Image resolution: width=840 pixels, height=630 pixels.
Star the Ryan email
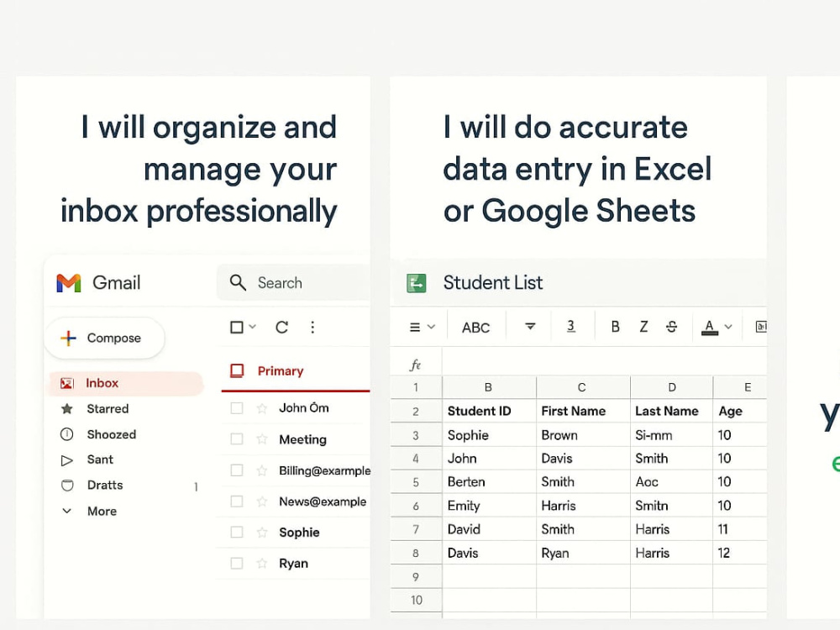262,563
